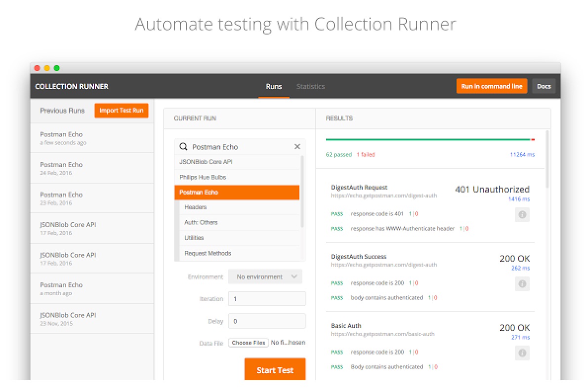Click the Iteration input field
The width and height of the screenshot is (584, 392).
pos(267,299)
